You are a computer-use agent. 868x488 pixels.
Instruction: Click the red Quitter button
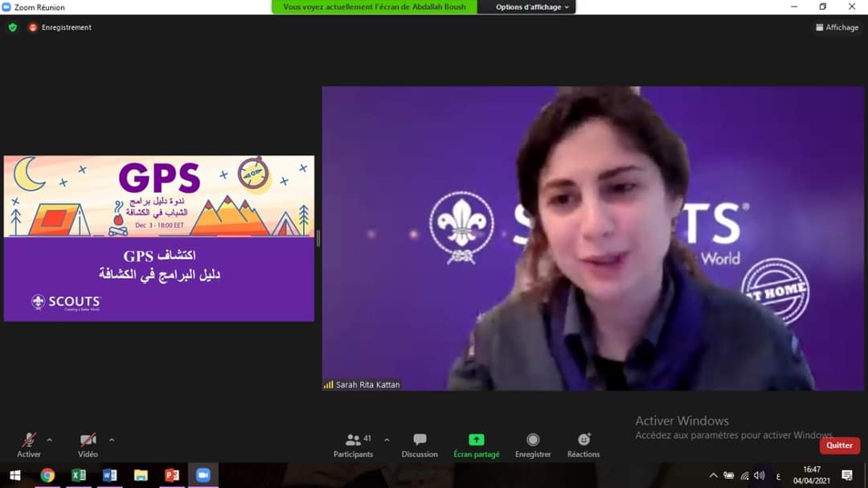(x=839, y=445)
